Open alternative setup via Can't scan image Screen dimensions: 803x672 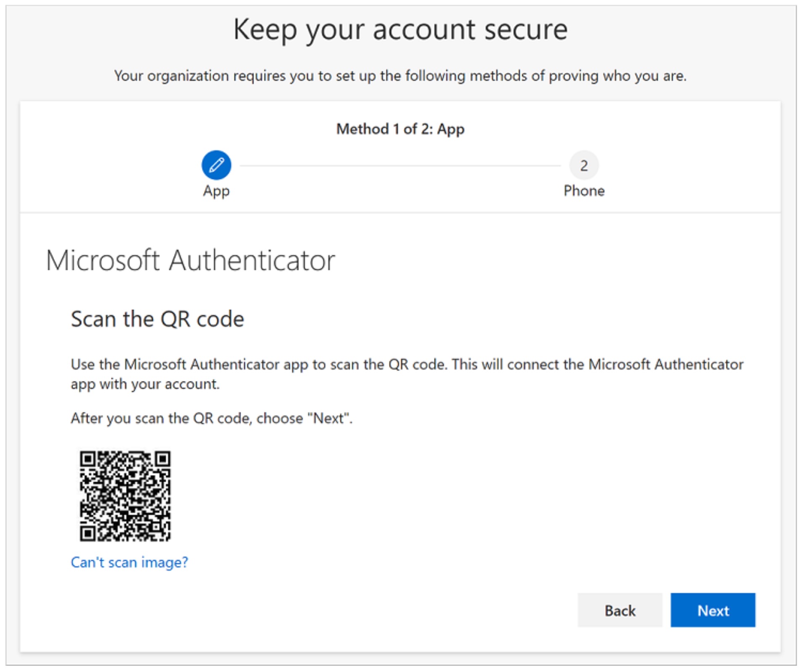129,562
